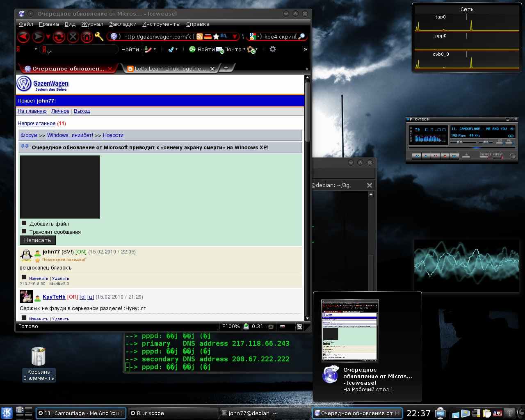Click the Yandex search input field
The height and width of the screenshot is (420, 525).
pyautogui.click(x=79, y=50)
